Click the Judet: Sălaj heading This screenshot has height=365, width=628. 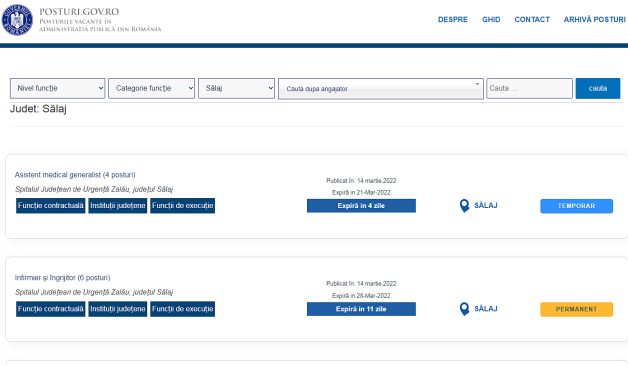coord(38,109)
